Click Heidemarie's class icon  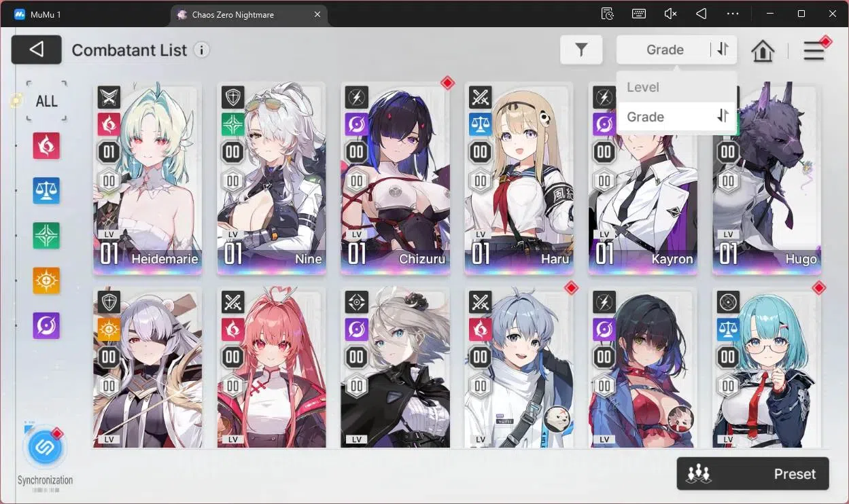(x=109, y=97)
